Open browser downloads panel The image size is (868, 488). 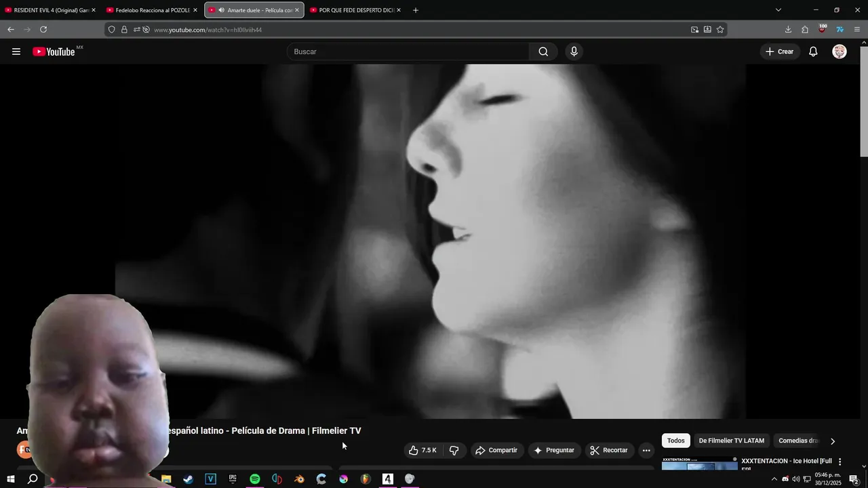tap(788, 29)
